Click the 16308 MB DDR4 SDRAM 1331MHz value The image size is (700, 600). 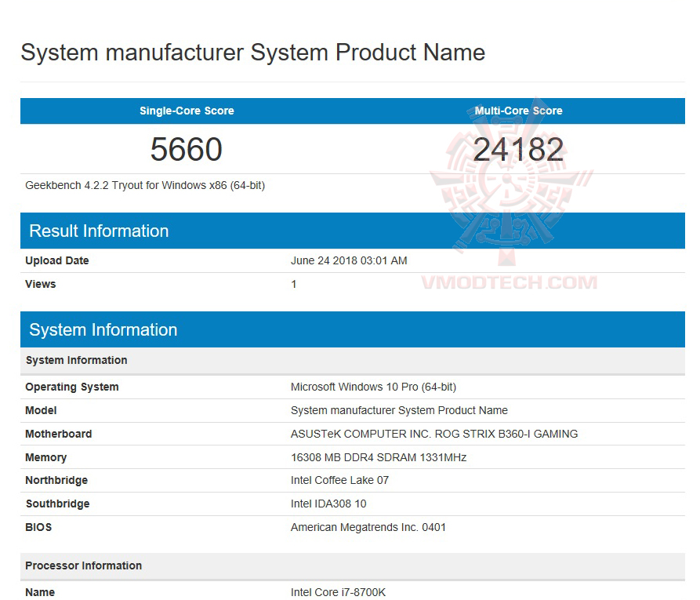click(379, 457)
